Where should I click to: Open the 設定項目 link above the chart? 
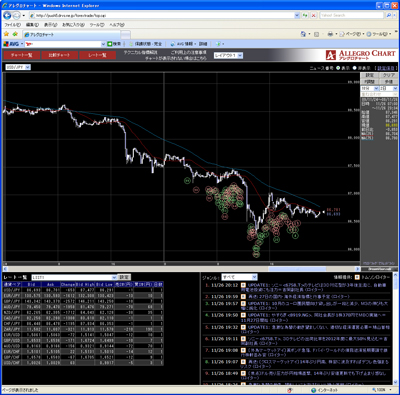[386, 68]
